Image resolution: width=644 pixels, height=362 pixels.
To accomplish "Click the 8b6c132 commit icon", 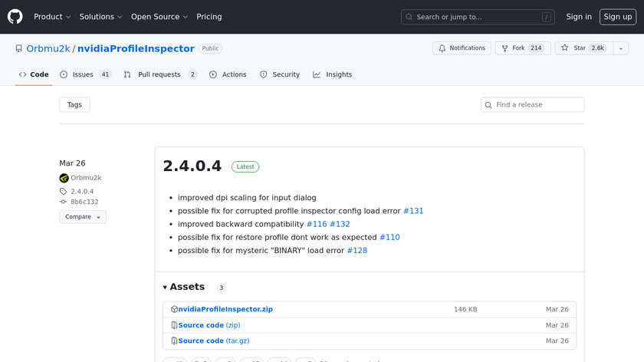I will pos(64,202).
